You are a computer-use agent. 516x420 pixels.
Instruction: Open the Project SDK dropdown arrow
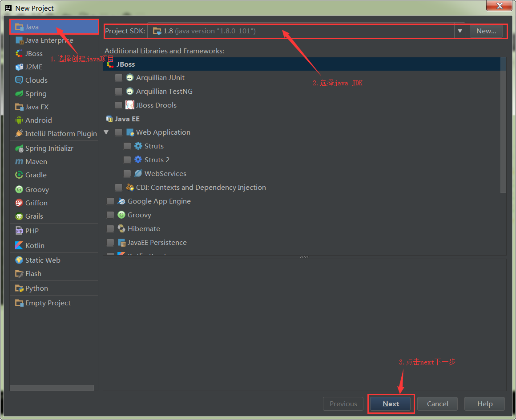[x=460, y=31]
